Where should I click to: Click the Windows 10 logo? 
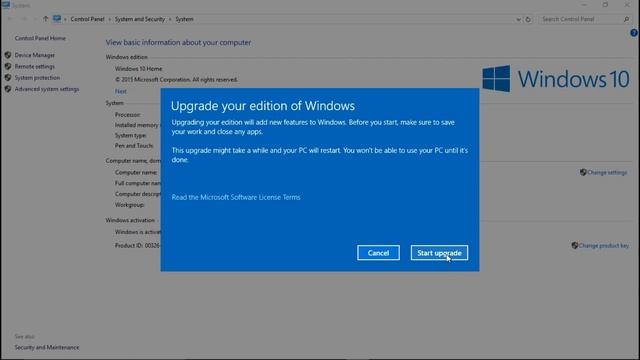(x=556, y=79)
